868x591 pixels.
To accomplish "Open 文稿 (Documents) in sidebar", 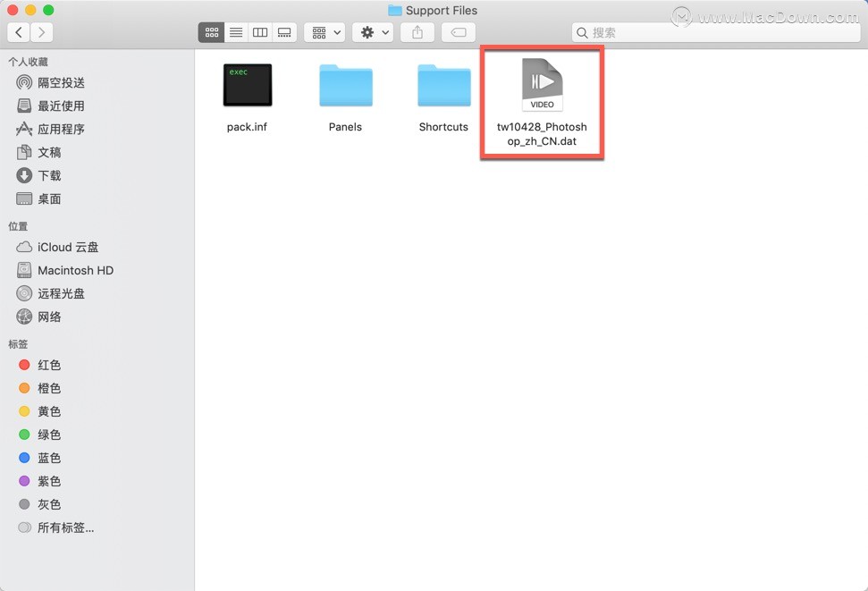I will click(x=48, y=152).
